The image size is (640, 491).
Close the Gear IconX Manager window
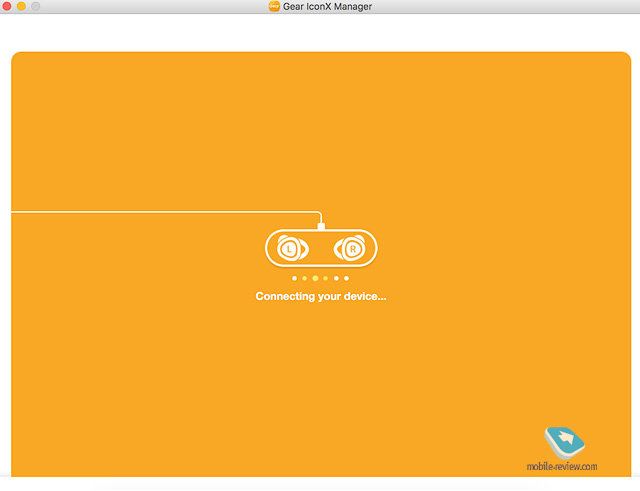tap(7, 6)
